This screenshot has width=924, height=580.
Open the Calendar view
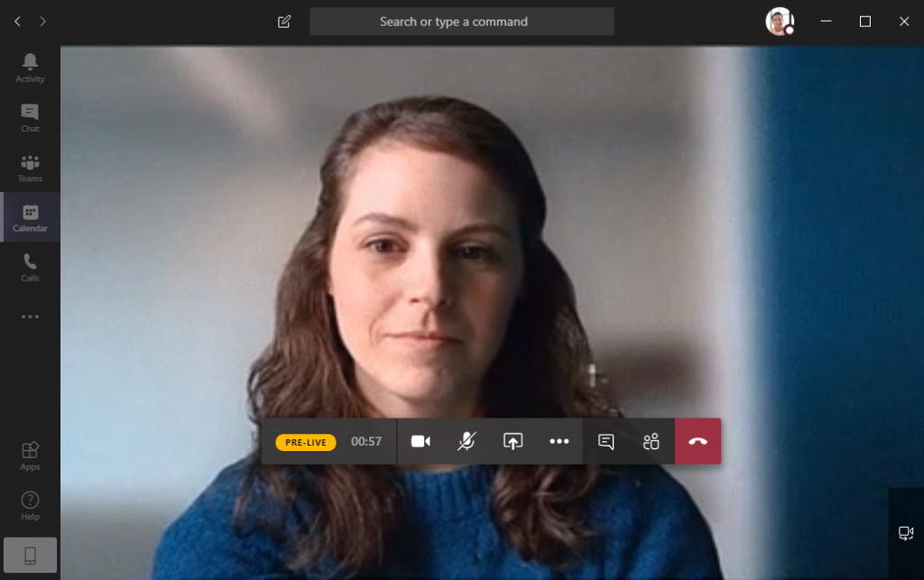[x=30, y=217]
